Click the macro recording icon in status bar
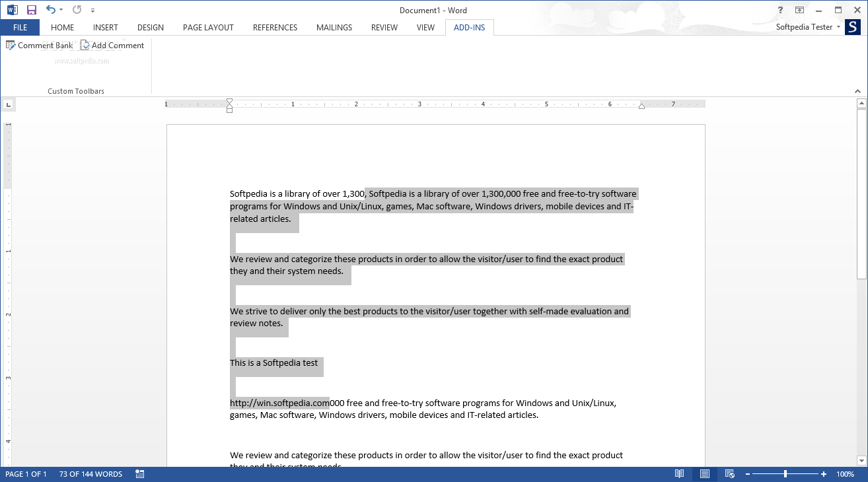868x482 pixels. click(140, 474)
